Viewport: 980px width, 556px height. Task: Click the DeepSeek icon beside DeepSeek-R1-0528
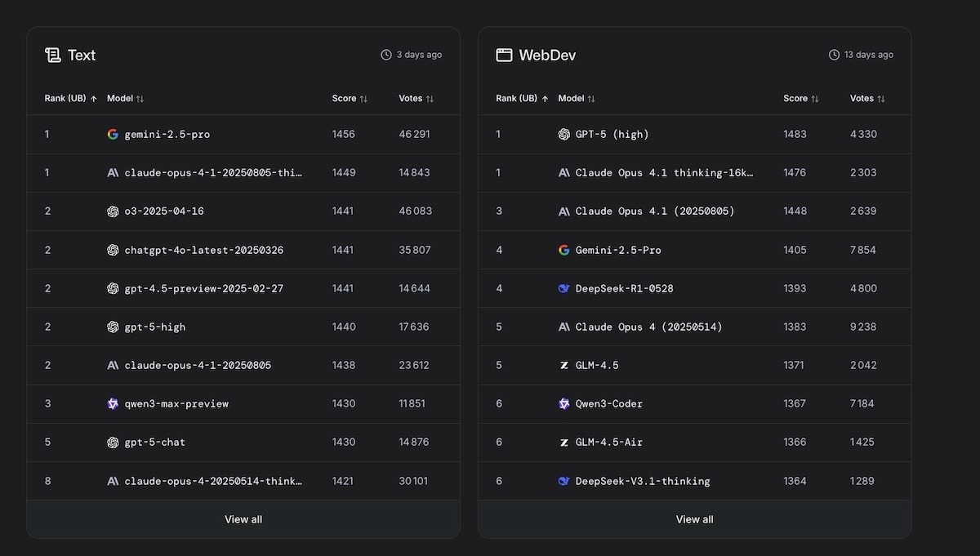pos(563,288)
